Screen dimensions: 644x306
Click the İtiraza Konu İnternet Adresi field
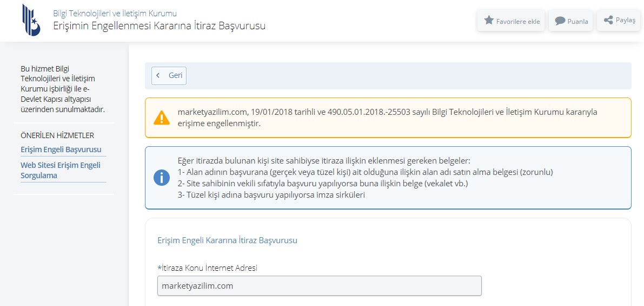click(319, 285)
